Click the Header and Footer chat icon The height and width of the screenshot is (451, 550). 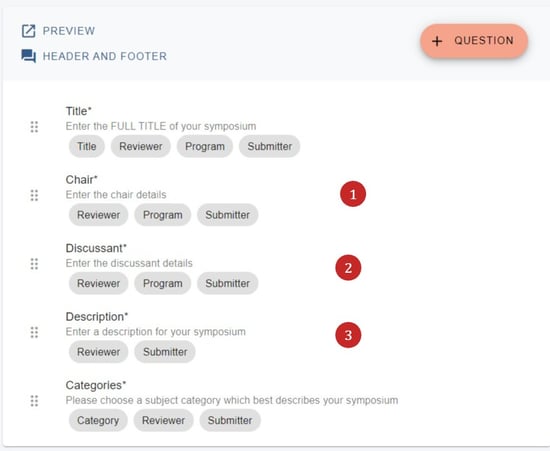point(28,56)
